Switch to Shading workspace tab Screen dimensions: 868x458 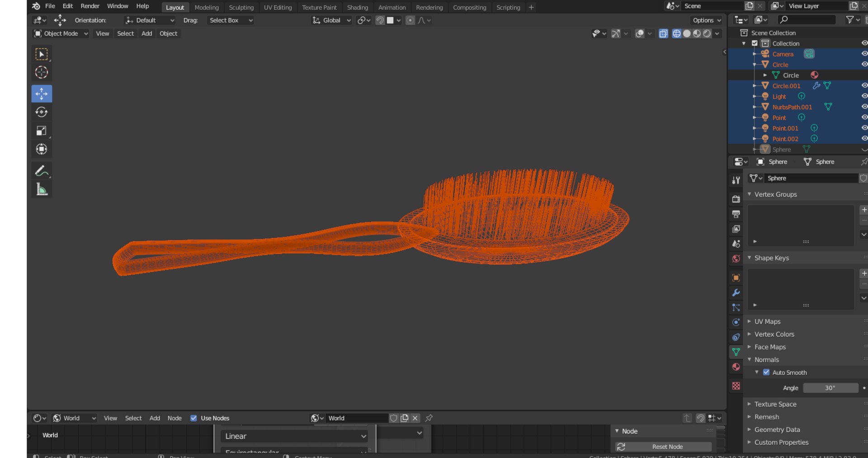[358, 8]
